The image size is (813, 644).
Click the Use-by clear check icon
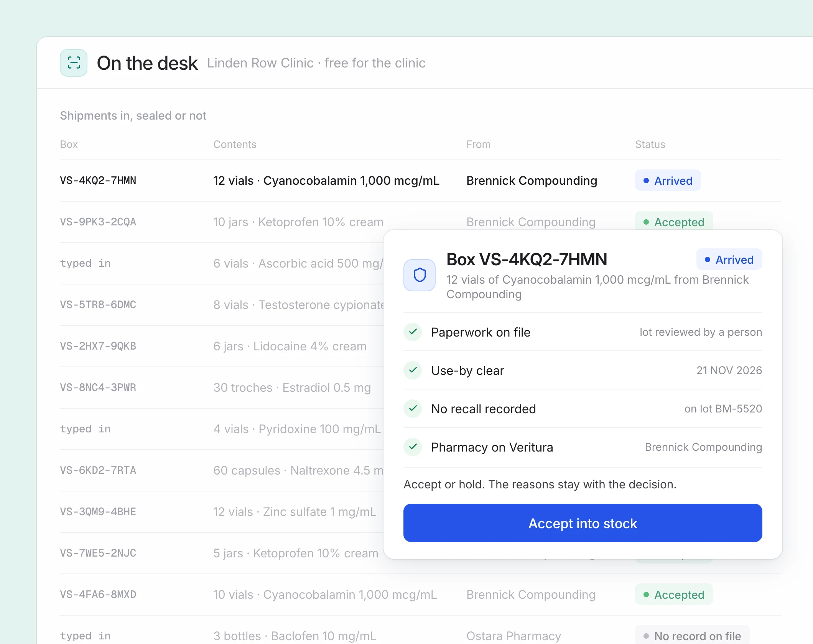pos(413,370)
